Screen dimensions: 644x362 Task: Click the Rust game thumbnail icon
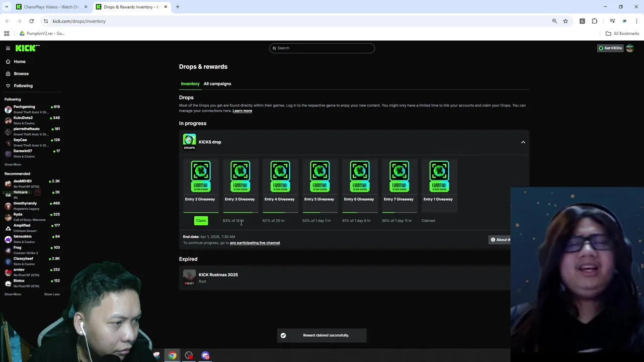click(x=189, y=277)
